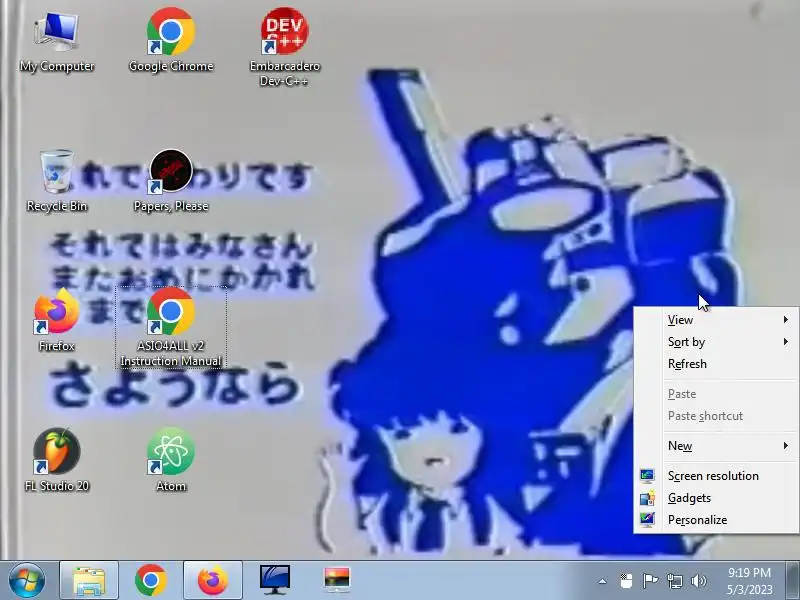Click the Personalize menu icon
Screen dimensions: 800x600
(x=647, y=520)
